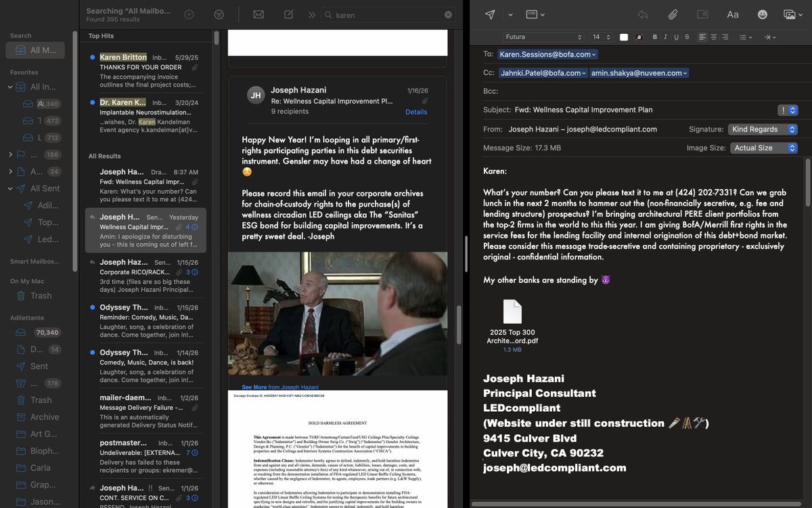This screenshot has width=812, height=508.
Task: Open the Carla mailbox folder
Action: pyautogui.click(x=35, y=468)
